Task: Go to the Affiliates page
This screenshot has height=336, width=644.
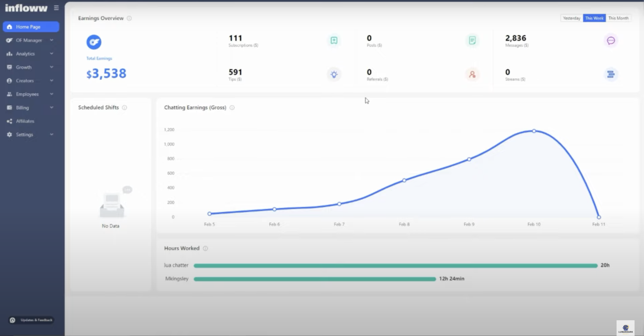Action: pos(25,121)
